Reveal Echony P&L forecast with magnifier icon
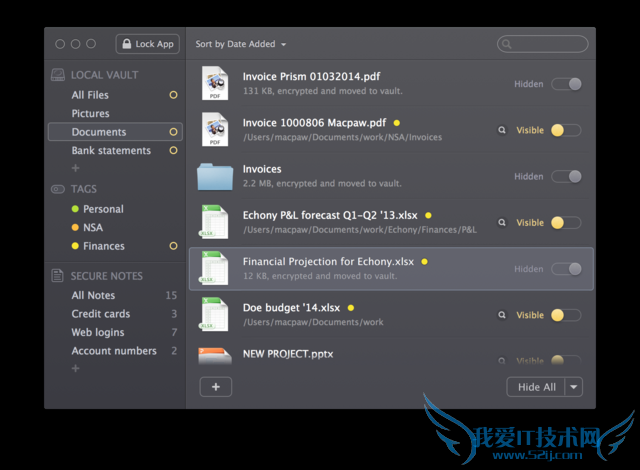The image size is (640, 470). pyautogui.click(x=502, y=222)
